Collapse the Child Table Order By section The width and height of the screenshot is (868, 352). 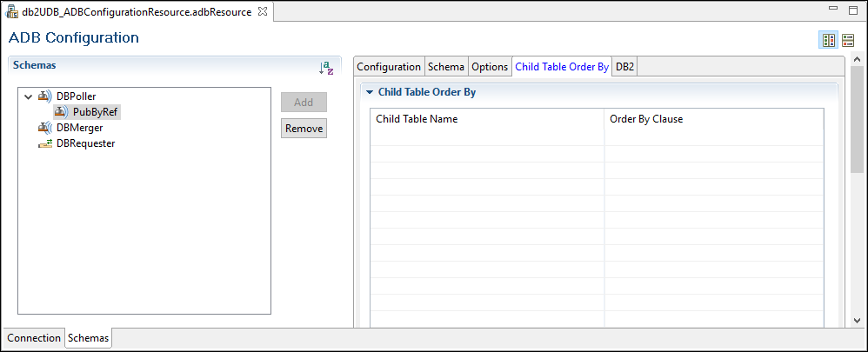pyautogui.click(x=370, y=92)
